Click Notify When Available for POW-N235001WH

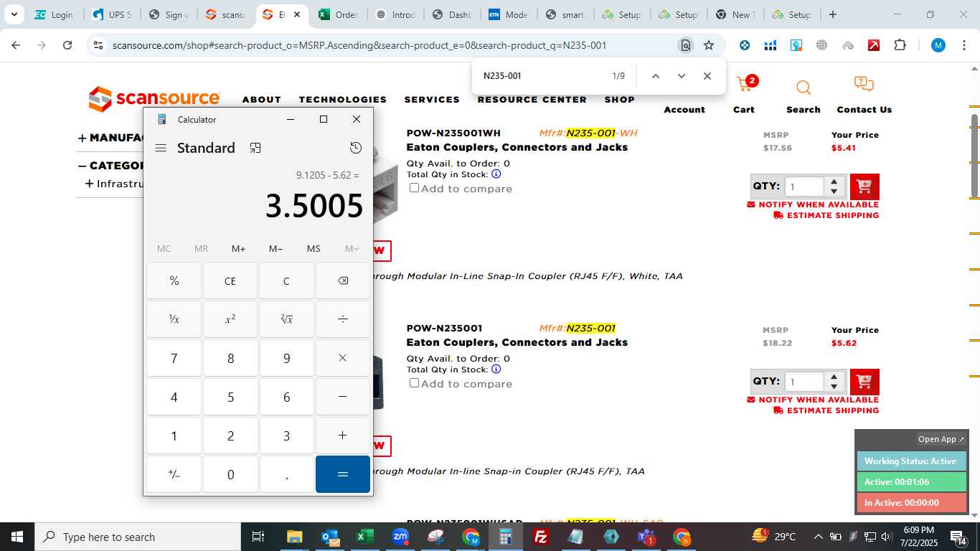[813, 204]
